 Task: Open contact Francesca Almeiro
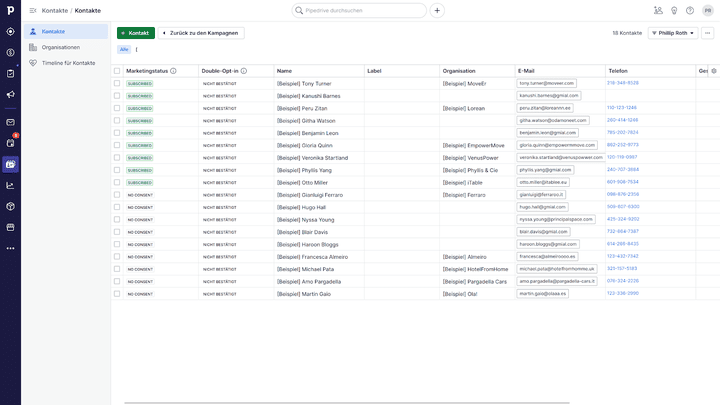click(312, 257)
